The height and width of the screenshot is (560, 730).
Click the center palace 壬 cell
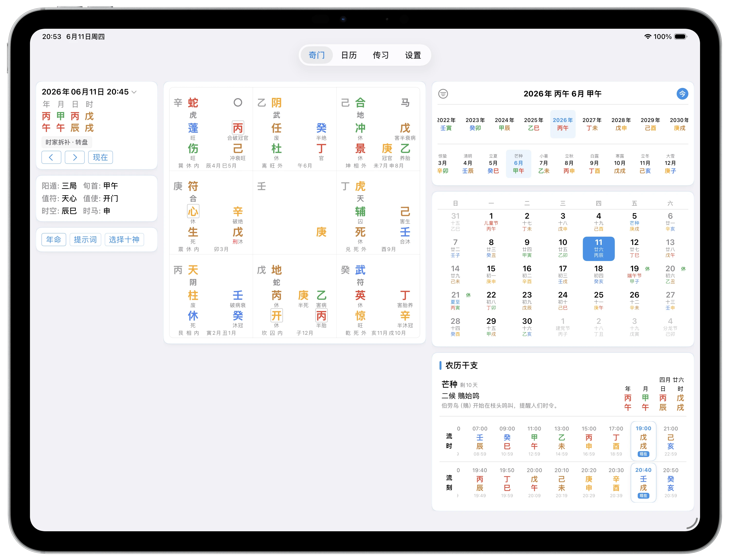point(295,213)
